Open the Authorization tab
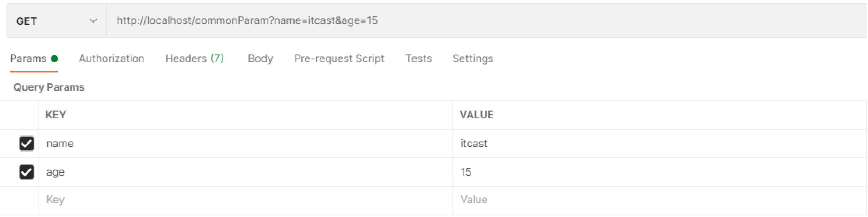Screen dimensions: 868x217 111,59
